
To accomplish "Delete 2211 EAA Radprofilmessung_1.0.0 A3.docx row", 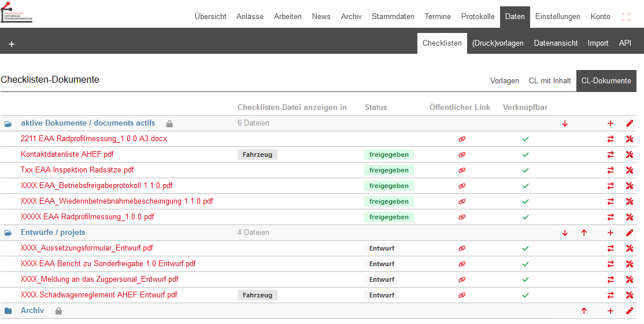I will tap(630, 139).
